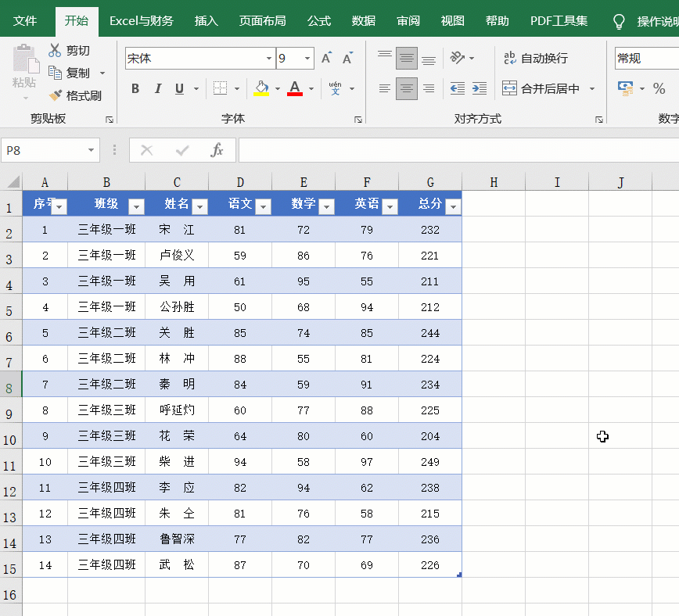Image resolution: width=679 pixels, height=616 pixels.
Task: Click the percent style icon
Action: 659,89
